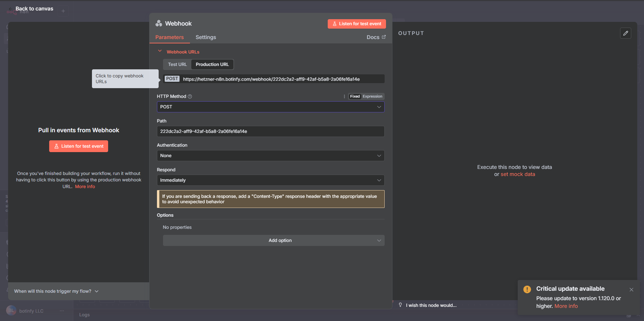The image size is (644, 321).
Task: Open More info in the critical update notification
Action: coord(566,306)
